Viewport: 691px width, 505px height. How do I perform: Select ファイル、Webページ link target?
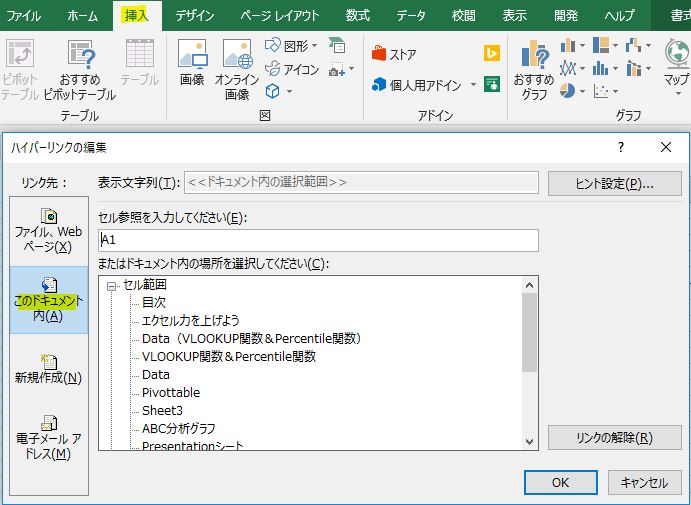pos(48,231)
